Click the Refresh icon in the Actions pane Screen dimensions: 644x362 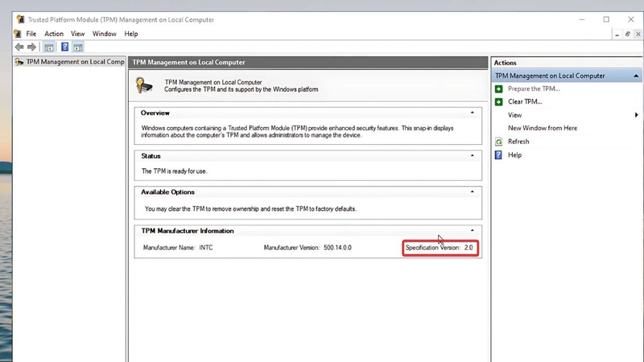point(498,142)
